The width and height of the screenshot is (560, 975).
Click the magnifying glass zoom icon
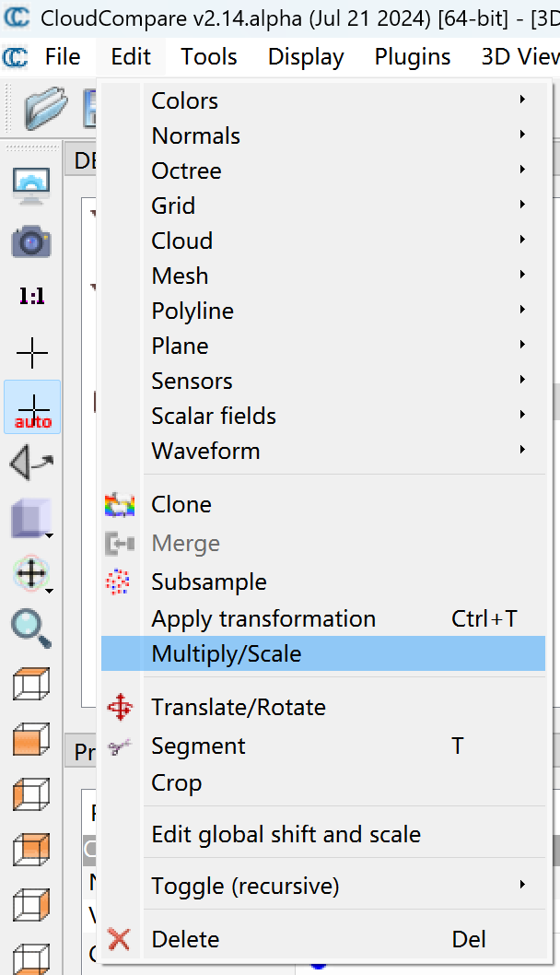point(31,628)
